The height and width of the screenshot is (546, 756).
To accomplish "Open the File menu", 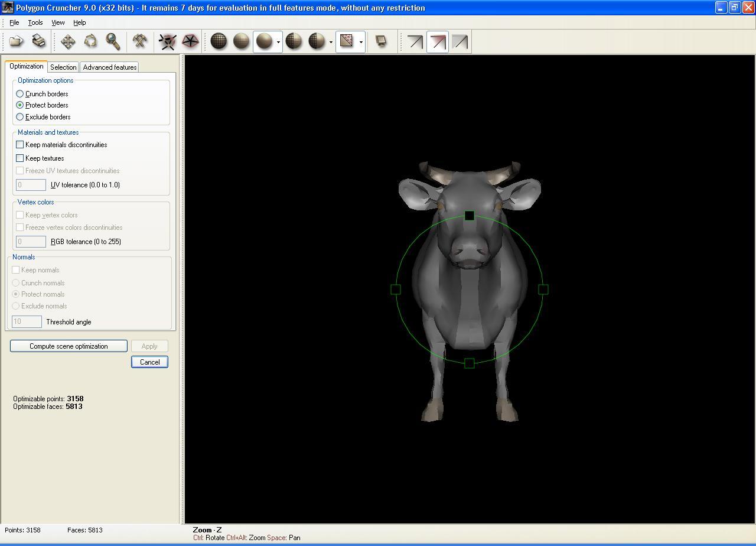I will point(14,22).
